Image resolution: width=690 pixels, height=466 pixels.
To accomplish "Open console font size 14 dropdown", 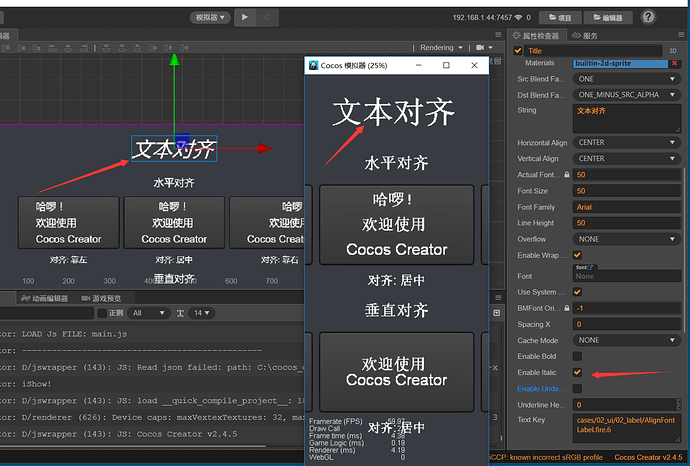I will [x=202, y=313].
